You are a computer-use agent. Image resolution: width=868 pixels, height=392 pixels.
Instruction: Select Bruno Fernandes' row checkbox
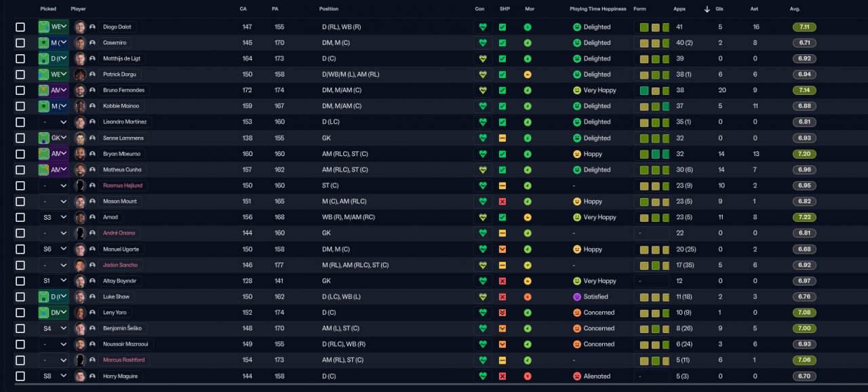point(20,90)
